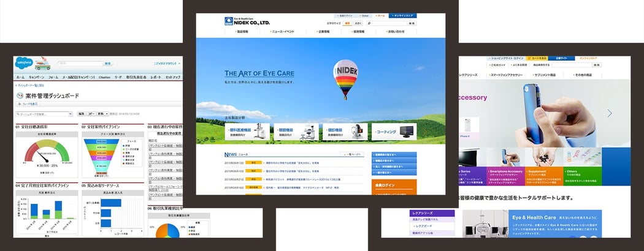Click the よくある質問 link on shop site
This screenshot has width=644, height=251.
point(519,65)
